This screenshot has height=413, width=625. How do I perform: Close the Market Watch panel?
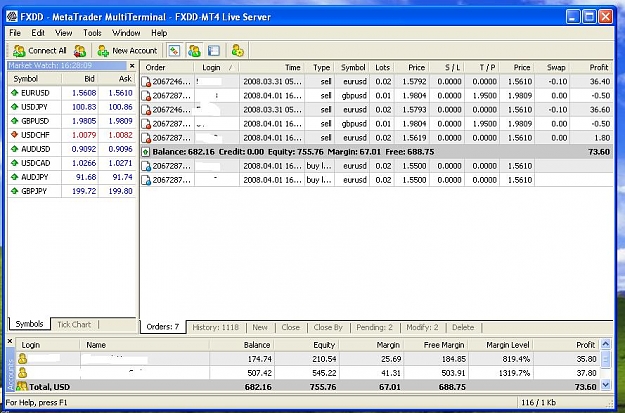pyautogui.click(x=132, y=65)
